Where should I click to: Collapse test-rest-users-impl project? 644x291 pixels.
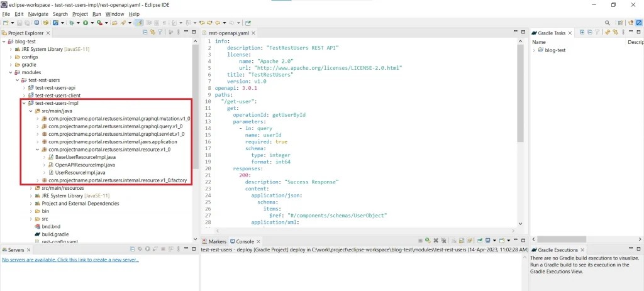pyautogui.click(x=25, y=103)
